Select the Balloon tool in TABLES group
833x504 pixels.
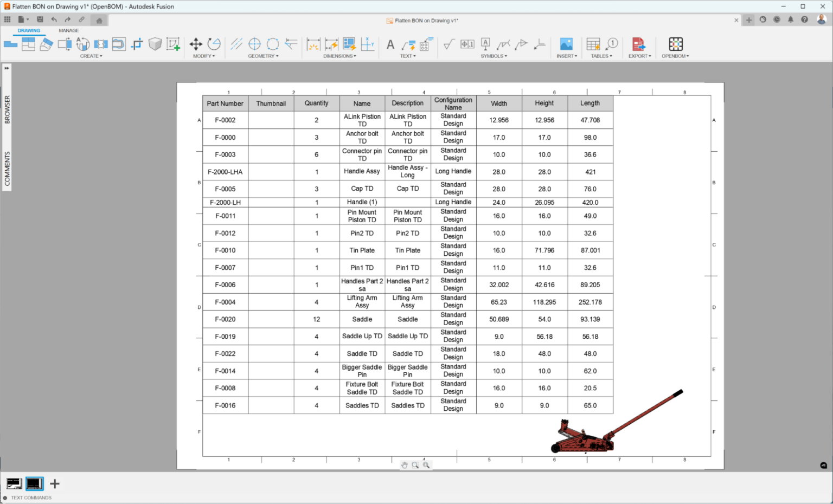pyautogui.click(x=612, y=43)
